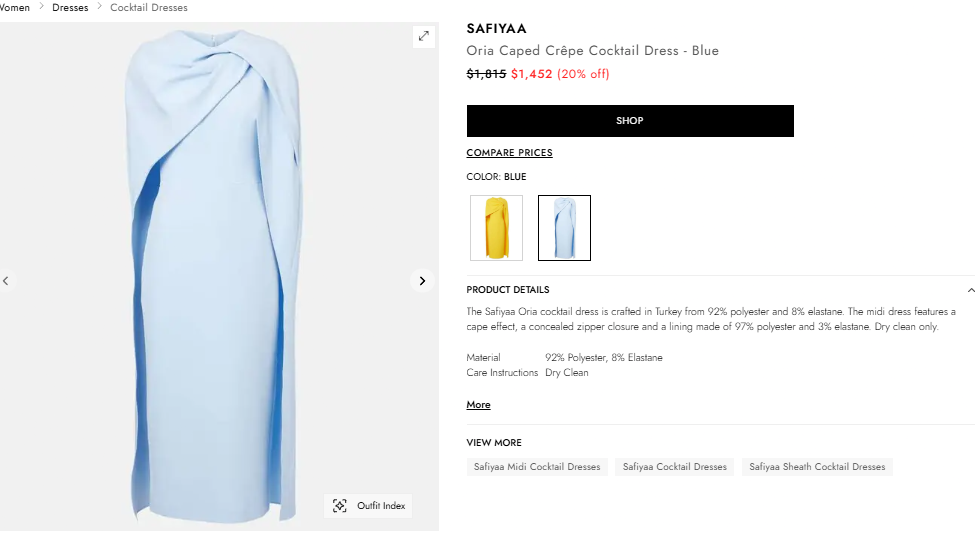Click the Outfit Index button label
The width and height of the screenshot is (975, 533).
point(381,506)
